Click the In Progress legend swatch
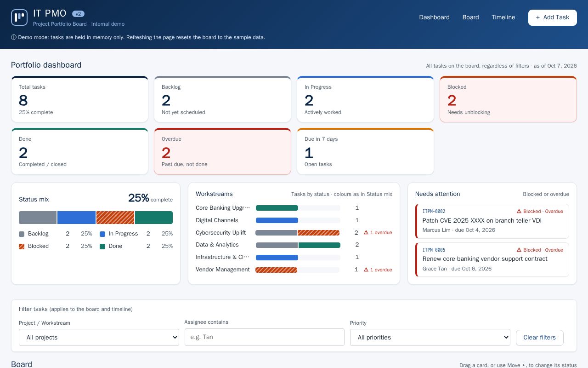This screenshot has height=368, width=588. pos(102,234)
